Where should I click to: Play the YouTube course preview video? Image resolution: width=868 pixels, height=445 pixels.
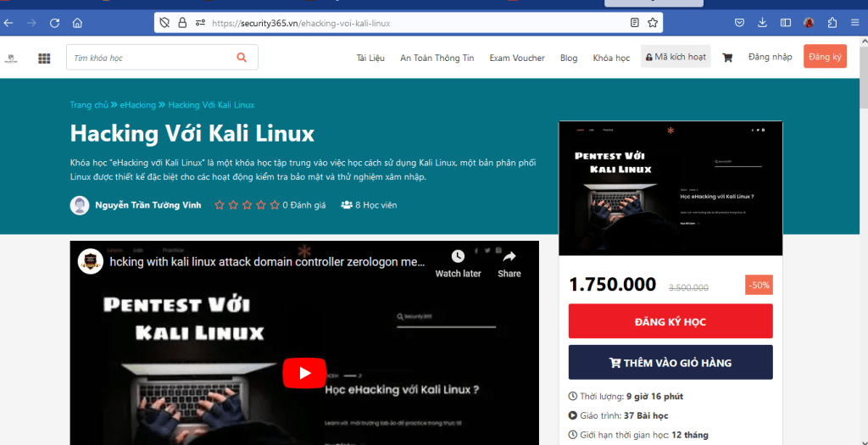303,372
